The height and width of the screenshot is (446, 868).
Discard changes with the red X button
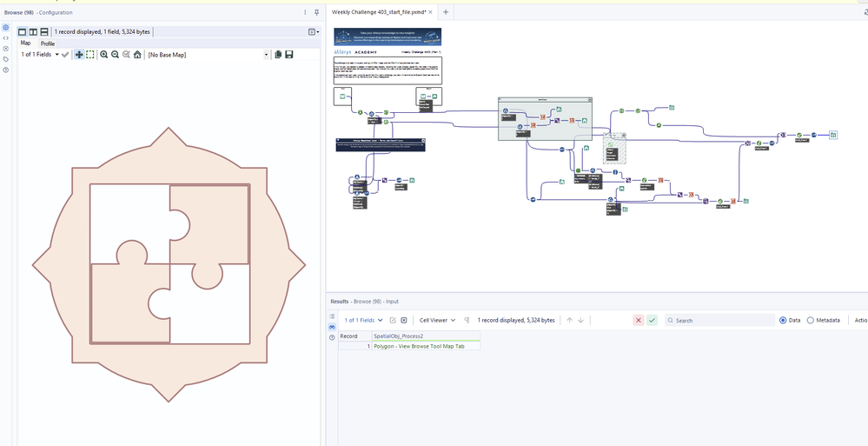(639, 320)
